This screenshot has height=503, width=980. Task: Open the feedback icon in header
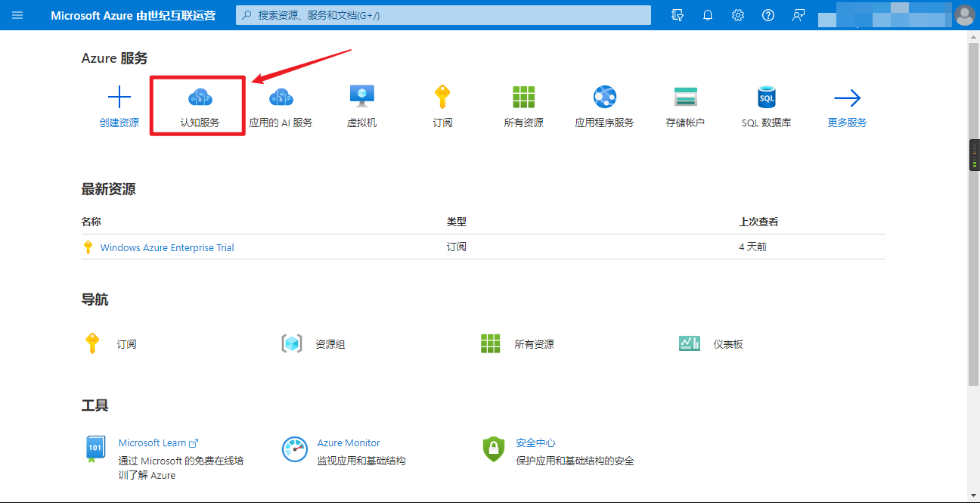(799, 15)
